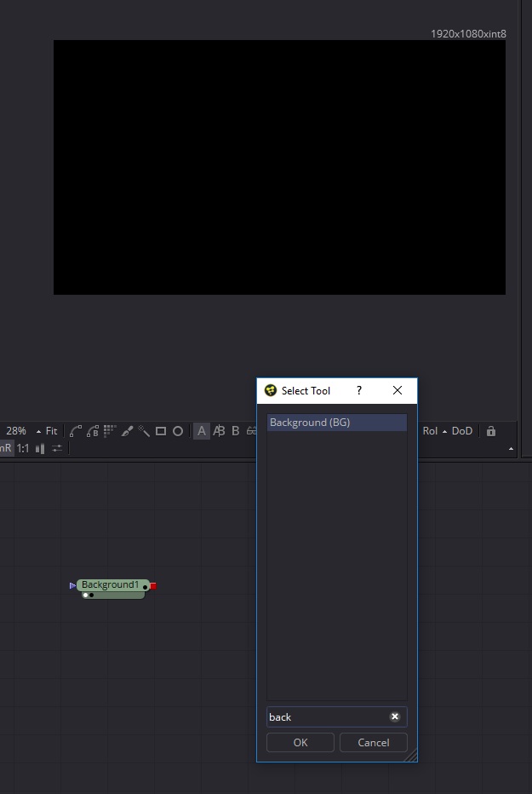Clear the search text with X icon
Screen dimensions: 532x794
[x=395, y=716]
